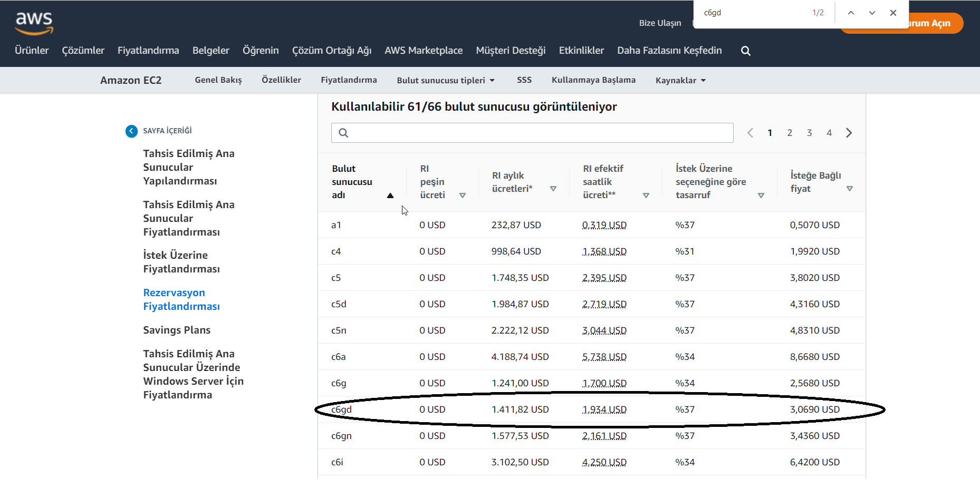Open Windows Server İçin Fiyatlandırma link
This screenshot has width=980, height=488.
193,374
